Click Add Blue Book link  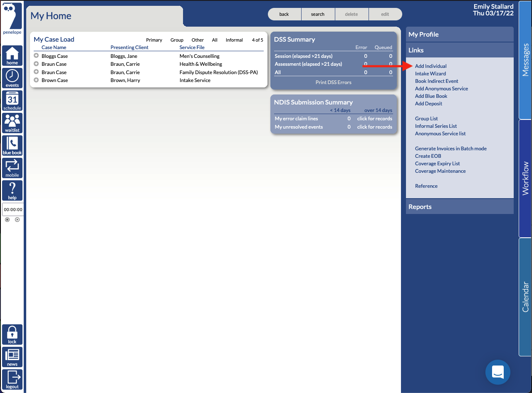tap(431, 96)
